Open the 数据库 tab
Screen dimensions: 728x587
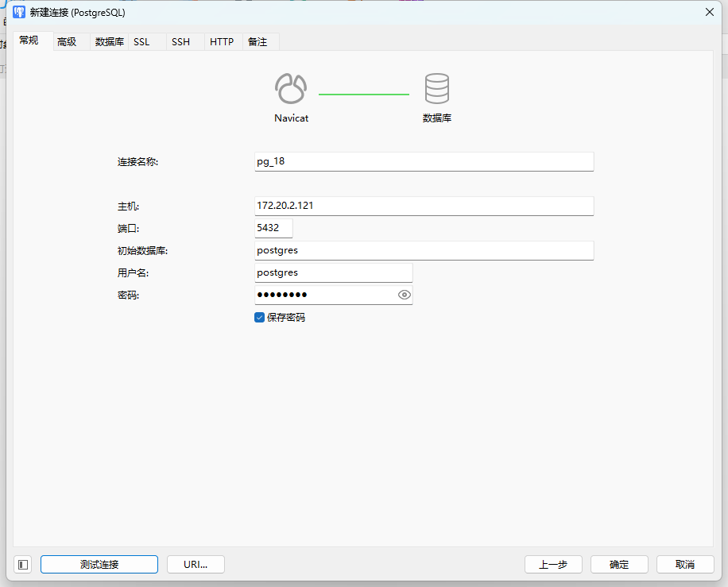click(x=110, y=42)
